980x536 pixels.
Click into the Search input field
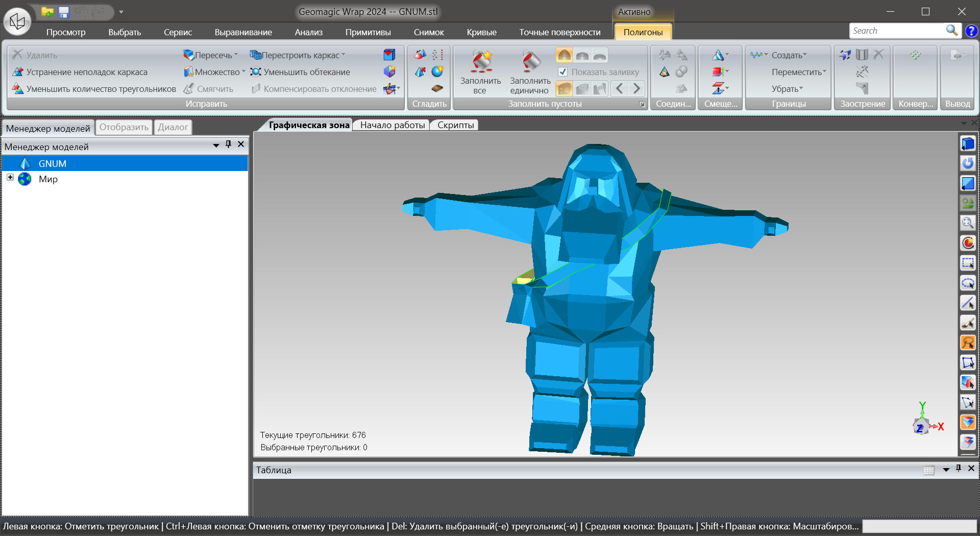pos(897,31)
